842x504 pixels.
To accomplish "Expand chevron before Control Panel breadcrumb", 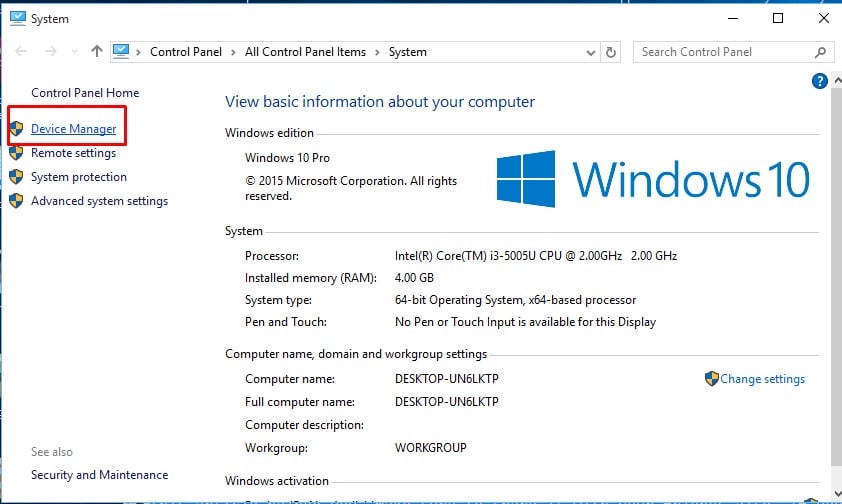I will click(x=139, y=53).
